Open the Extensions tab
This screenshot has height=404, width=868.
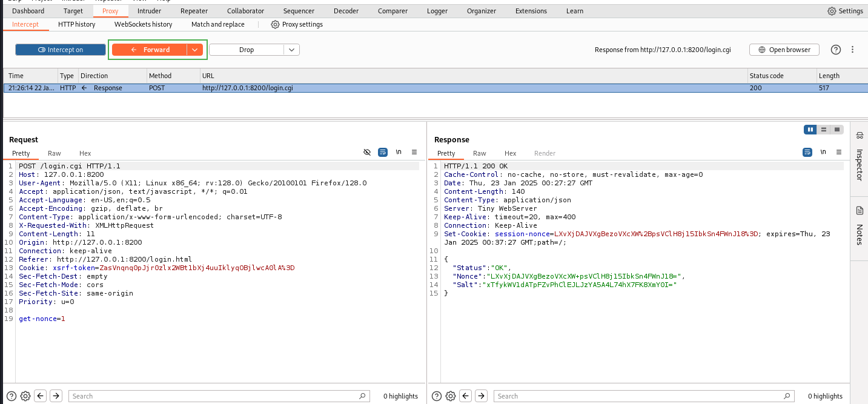click(531, 11)
